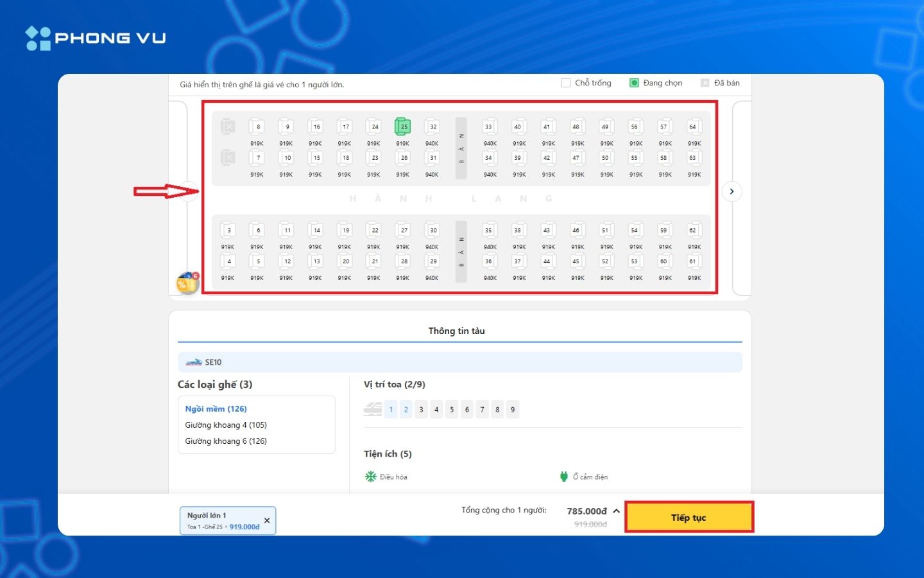This screenshot has width=924, height=578.
Task: Pick seat 56
Action: coord(635,127)
